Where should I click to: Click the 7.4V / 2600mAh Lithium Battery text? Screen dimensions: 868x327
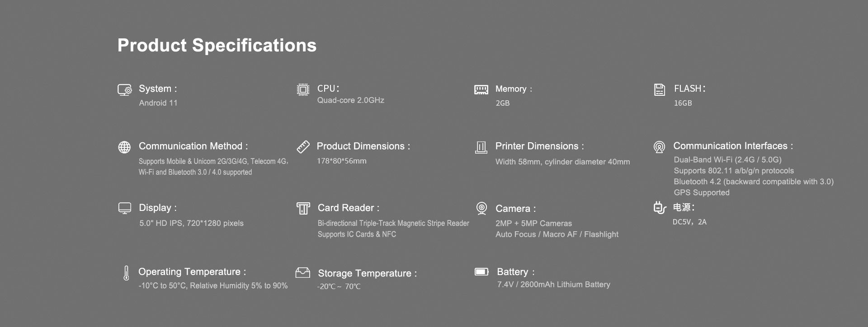point(553,285)
